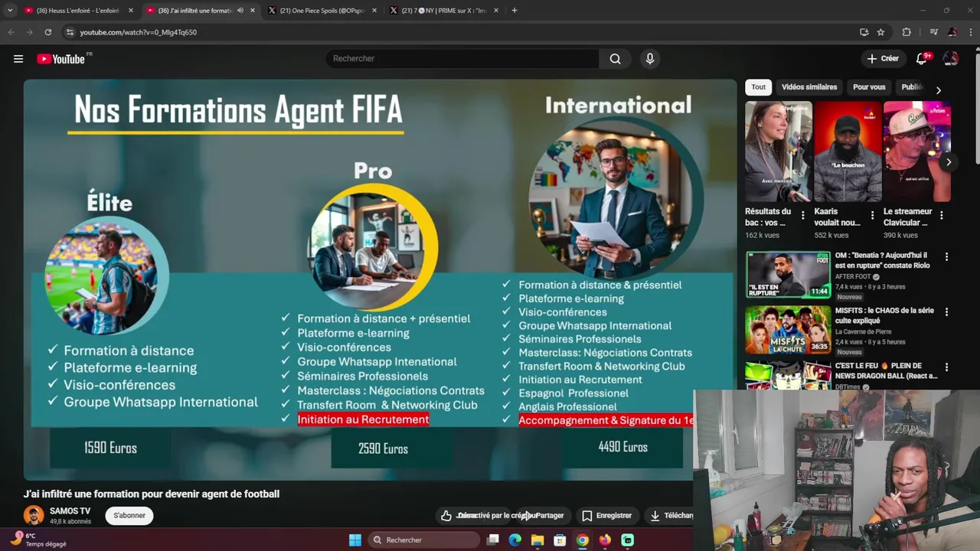Open YouTube notifications bell
Image resolution: width=980 pixels, height=551 pixels.
[x=923, y=59]
